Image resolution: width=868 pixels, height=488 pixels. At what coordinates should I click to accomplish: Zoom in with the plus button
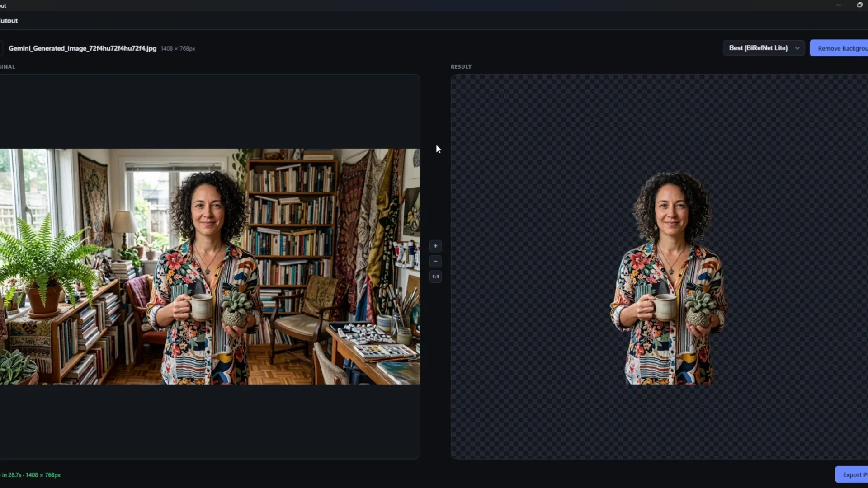(x=435, y=246)
